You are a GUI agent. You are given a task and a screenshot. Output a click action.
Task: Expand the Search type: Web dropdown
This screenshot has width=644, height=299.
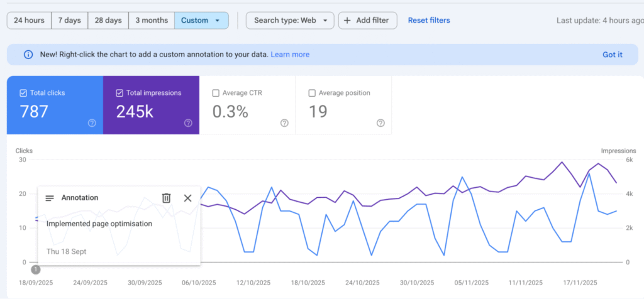289,20
